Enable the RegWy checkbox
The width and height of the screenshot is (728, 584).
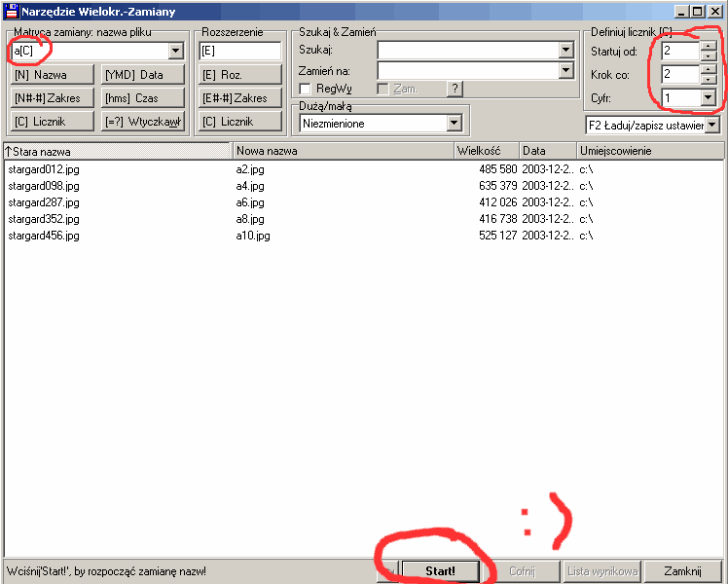coord(306,89)
